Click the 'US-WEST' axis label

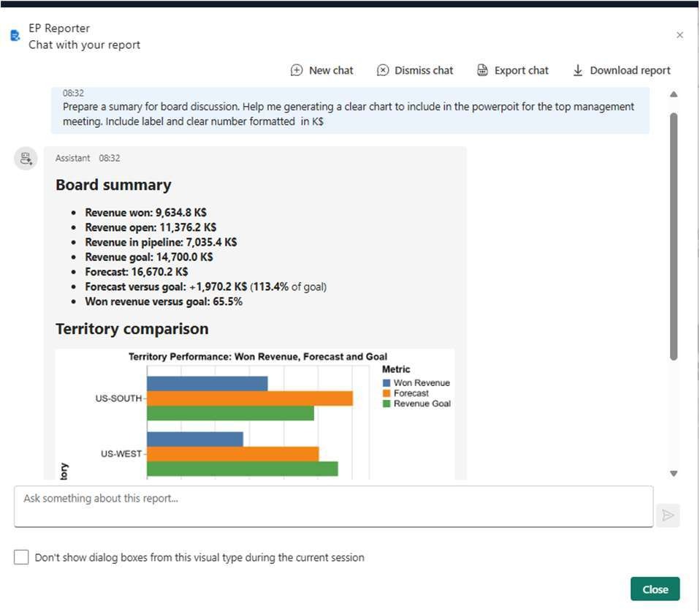121,454
